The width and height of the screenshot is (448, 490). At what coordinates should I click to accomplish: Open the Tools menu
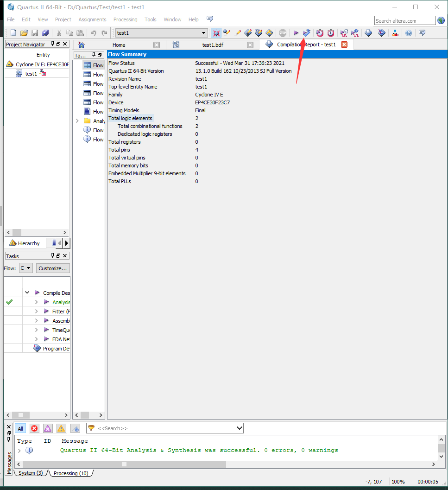(150, 19)
